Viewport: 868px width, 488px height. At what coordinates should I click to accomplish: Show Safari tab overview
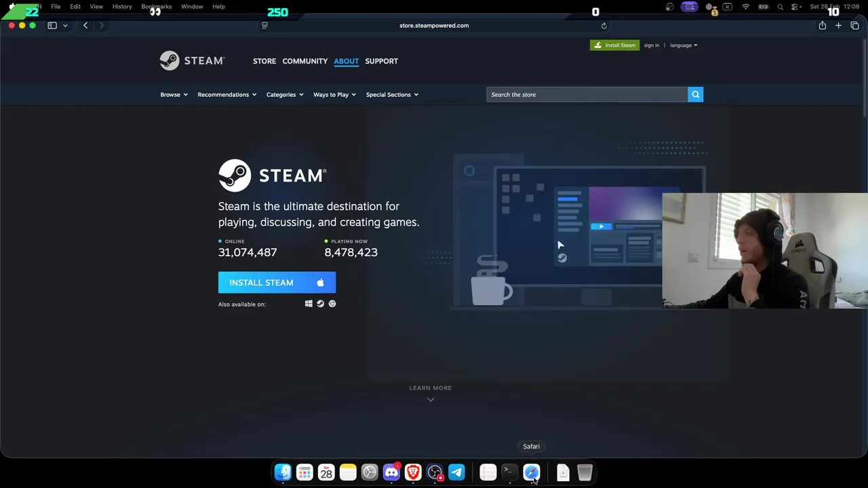854,26
